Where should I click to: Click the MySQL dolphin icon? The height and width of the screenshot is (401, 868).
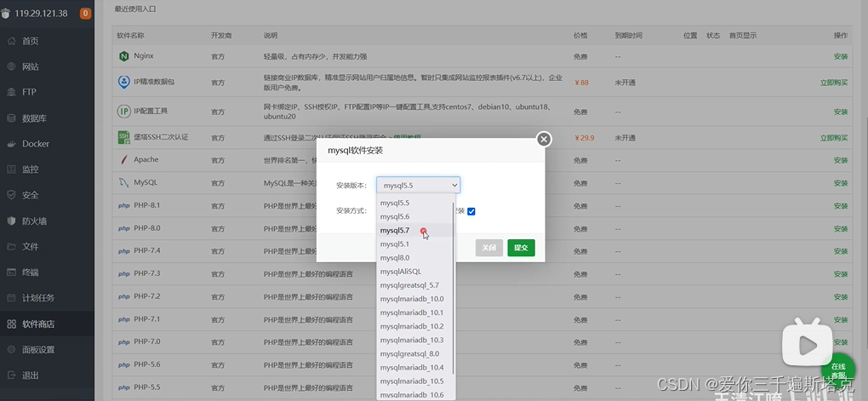click(123, 182)
